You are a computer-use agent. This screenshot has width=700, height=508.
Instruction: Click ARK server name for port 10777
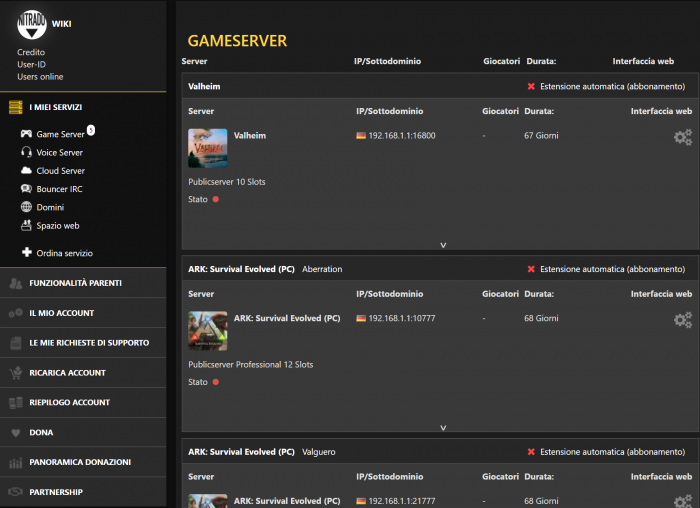coord(287,318)
